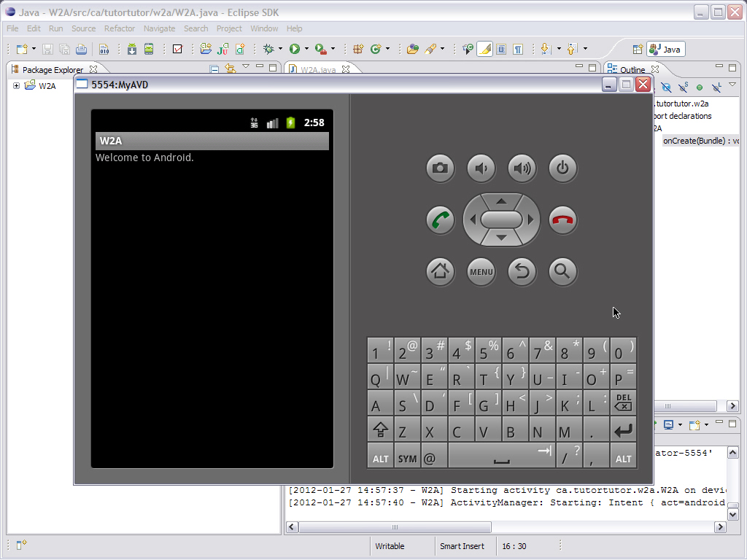Viewport: 747px width, 560px height.
Task: Click the External Tools run icon
Action: [x=321, y=49]
